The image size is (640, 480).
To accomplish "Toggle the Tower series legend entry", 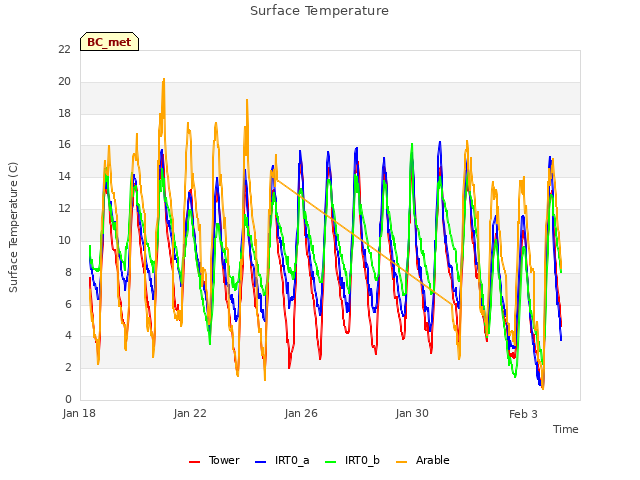I will (x=214, y=460).
